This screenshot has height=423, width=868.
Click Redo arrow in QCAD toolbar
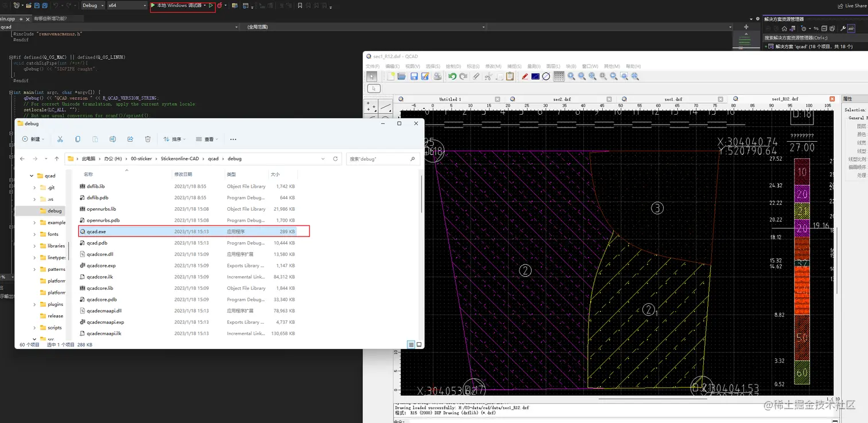click(x=463, y=76)
